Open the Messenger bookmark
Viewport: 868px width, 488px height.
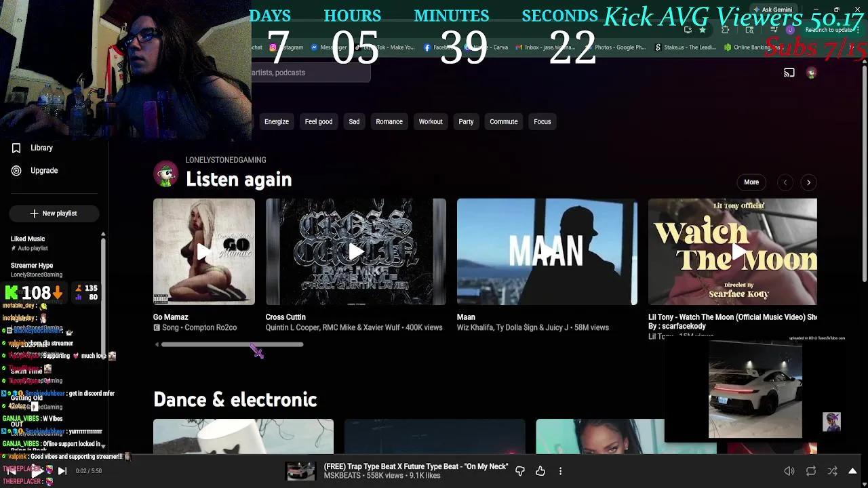(329, 47)
